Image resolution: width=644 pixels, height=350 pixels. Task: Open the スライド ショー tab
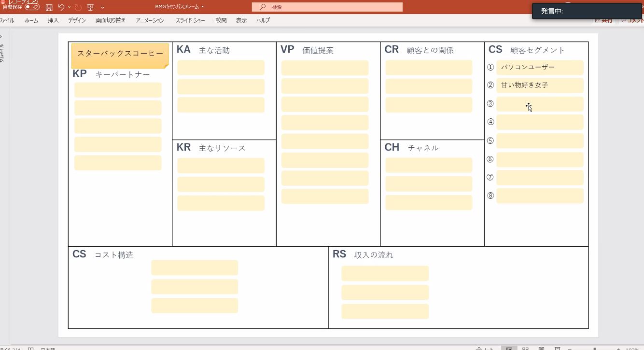(x=190, y=20)
